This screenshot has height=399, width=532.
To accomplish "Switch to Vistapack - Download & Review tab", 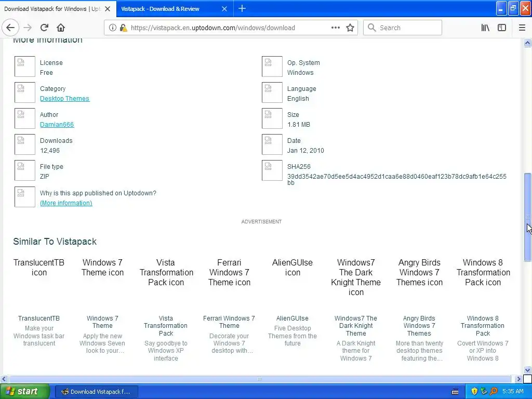I will 175,9.
